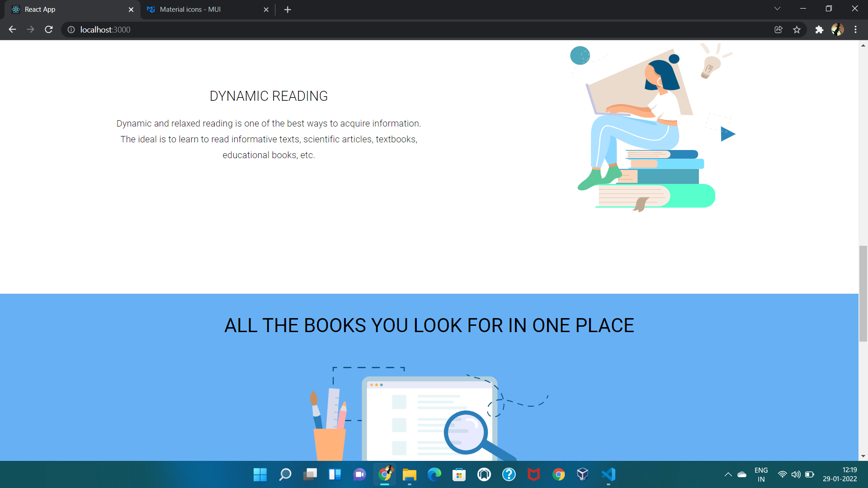Launch Visual Studio Code from the taskbar
The image size is (868, 488).
coord(608,474)
